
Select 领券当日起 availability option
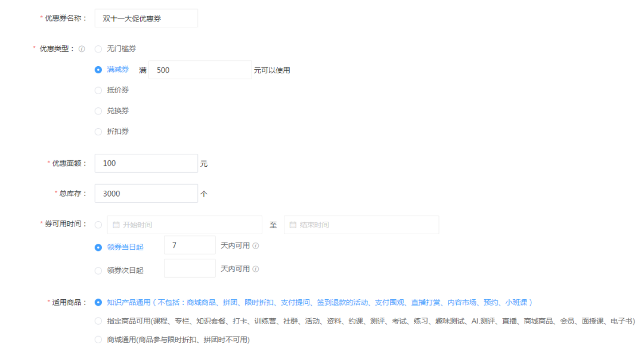[x=98, y=247]
